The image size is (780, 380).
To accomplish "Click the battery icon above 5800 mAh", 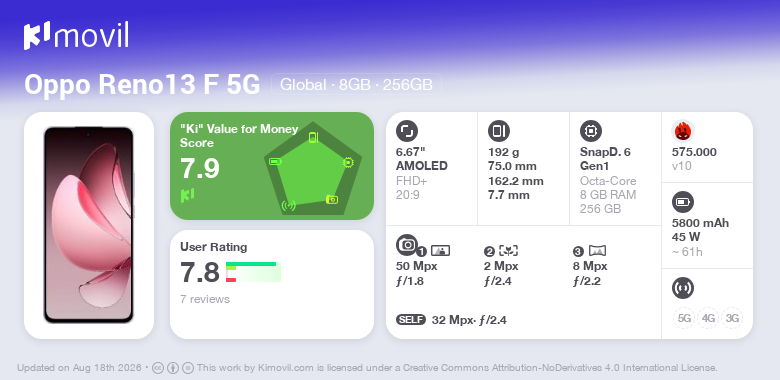I will [x=683, y=202].
